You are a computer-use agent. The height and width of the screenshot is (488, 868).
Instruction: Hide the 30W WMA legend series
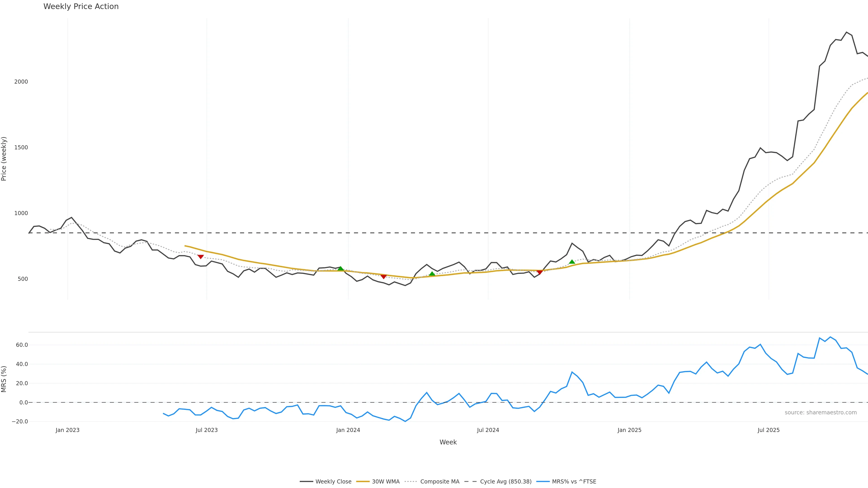click(385, 482)
